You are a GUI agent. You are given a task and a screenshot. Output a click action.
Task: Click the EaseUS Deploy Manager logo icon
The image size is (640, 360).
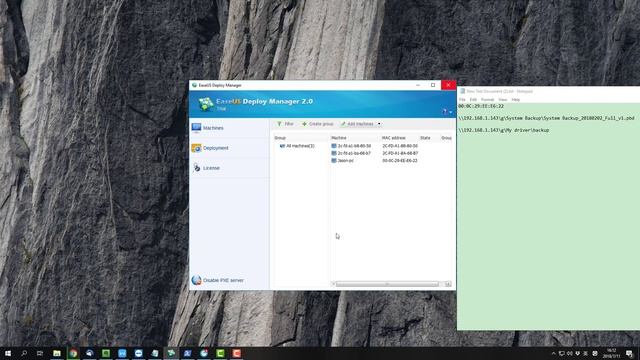point(206,104)
